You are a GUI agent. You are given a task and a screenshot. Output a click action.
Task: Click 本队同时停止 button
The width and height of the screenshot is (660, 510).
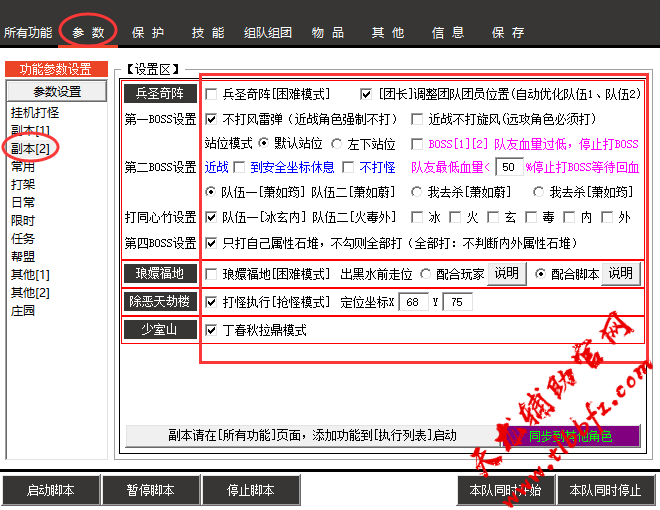pos(606,490)
